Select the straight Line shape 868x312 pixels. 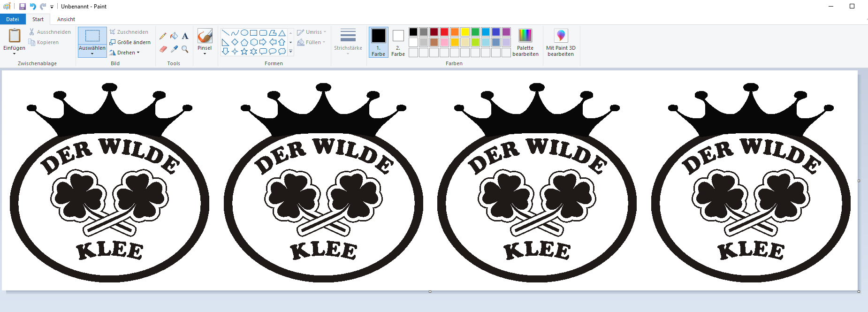click(226, 33)
